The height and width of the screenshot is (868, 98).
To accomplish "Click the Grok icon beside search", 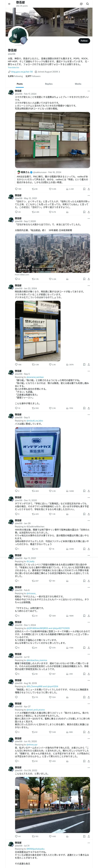I will (81, 4).
